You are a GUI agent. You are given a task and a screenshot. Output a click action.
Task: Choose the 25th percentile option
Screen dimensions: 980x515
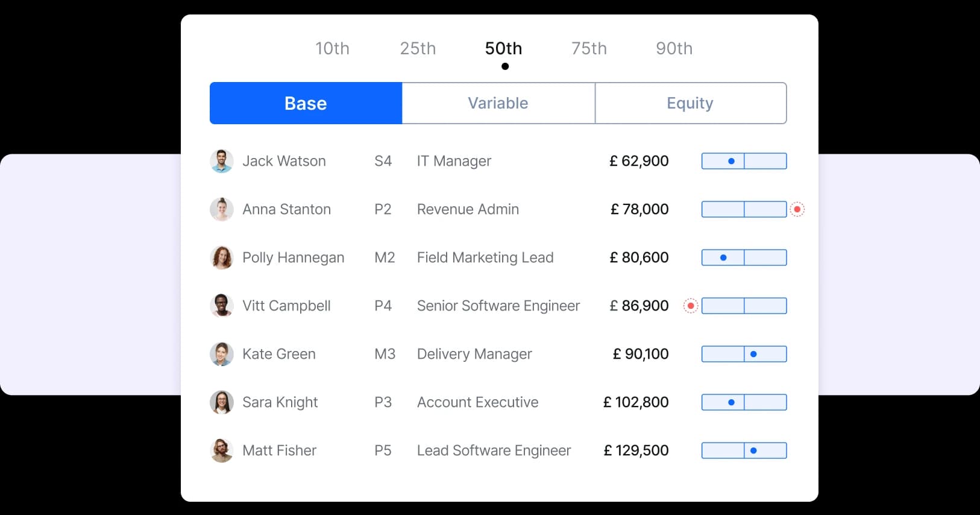click(x=418, y=48)
